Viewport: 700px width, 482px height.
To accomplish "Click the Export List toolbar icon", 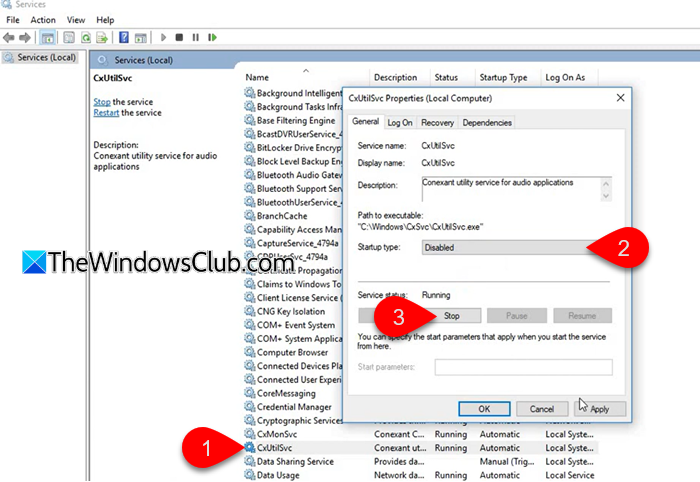I will 102,37.
